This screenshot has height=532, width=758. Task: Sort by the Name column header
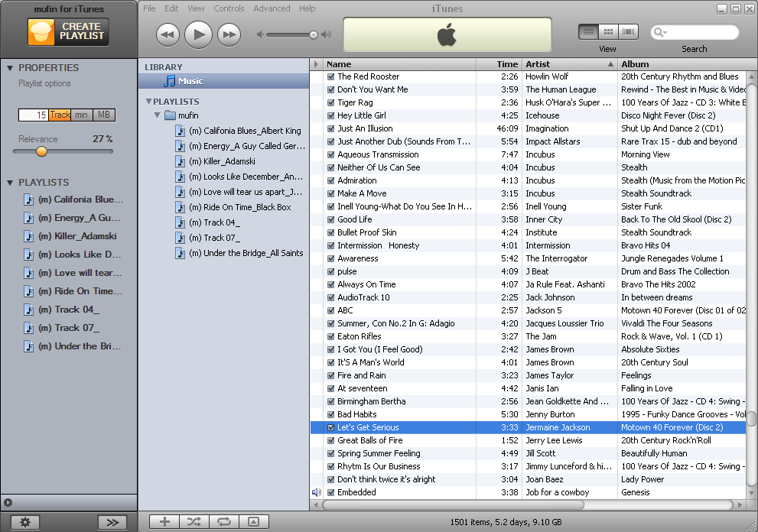400,64
